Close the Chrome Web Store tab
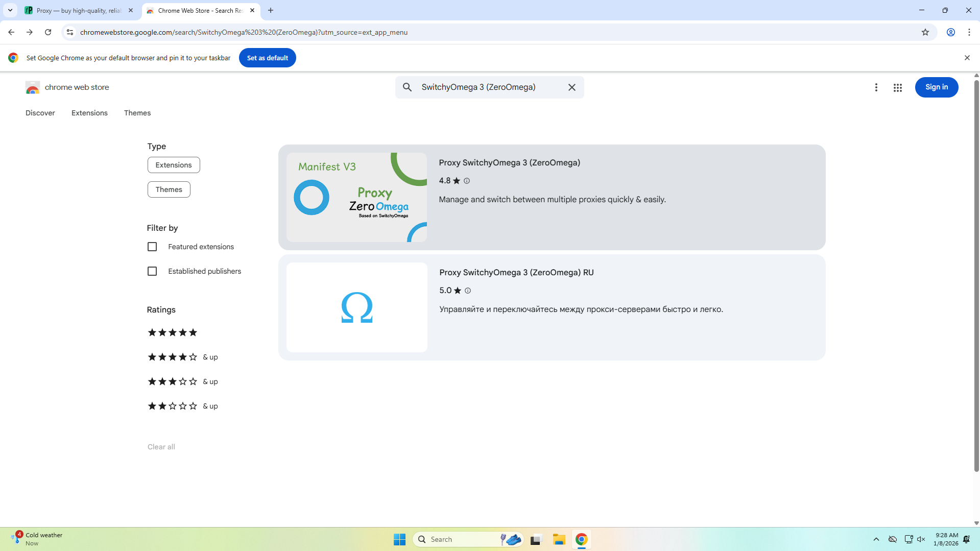The width and height of the screenshot is (980, 551). 252,10
